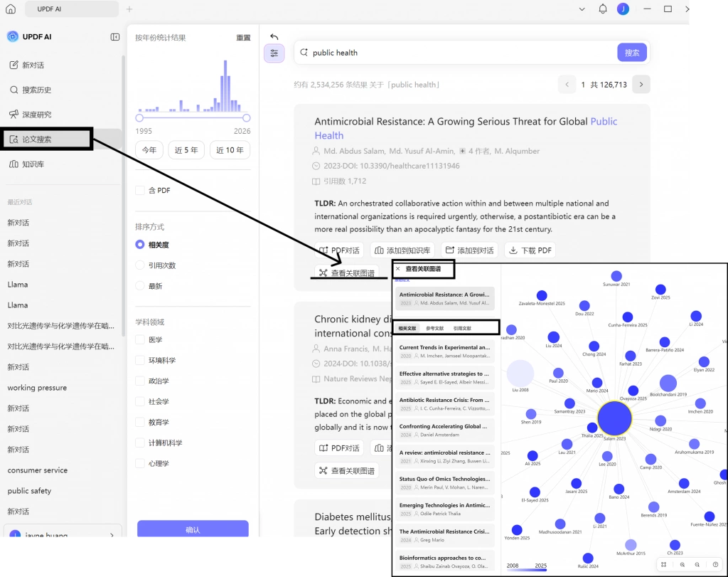
Task: View relation graph for Chronic kidney paper
Action: tap(347, 470)
